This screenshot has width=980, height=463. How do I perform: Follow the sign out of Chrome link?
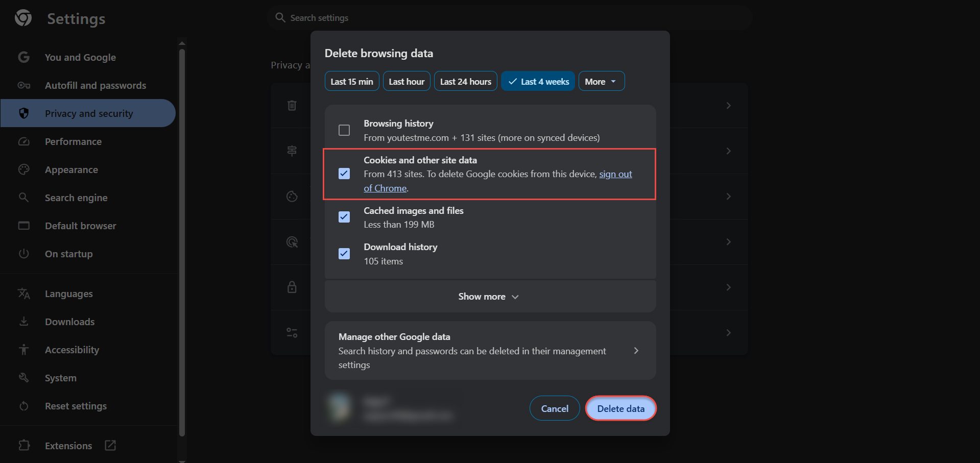point(615,174)
